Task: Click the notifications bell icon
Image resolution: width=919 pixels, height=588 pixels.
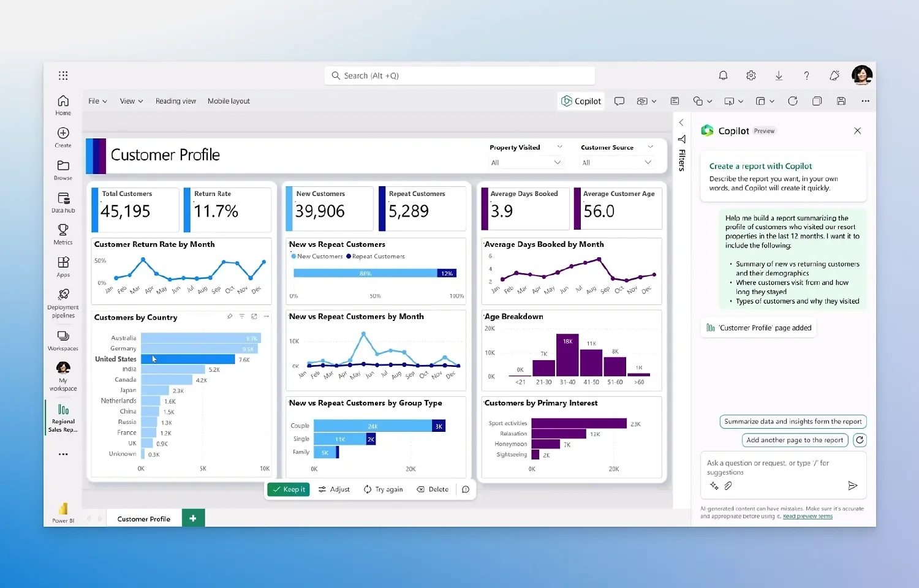Action: point(723,75)
